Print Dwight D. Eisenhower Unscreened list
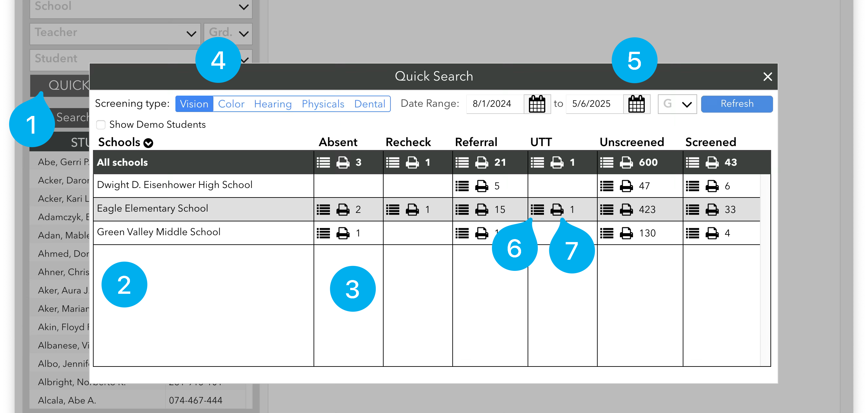868x413 pixels. [x=626, y=186]
